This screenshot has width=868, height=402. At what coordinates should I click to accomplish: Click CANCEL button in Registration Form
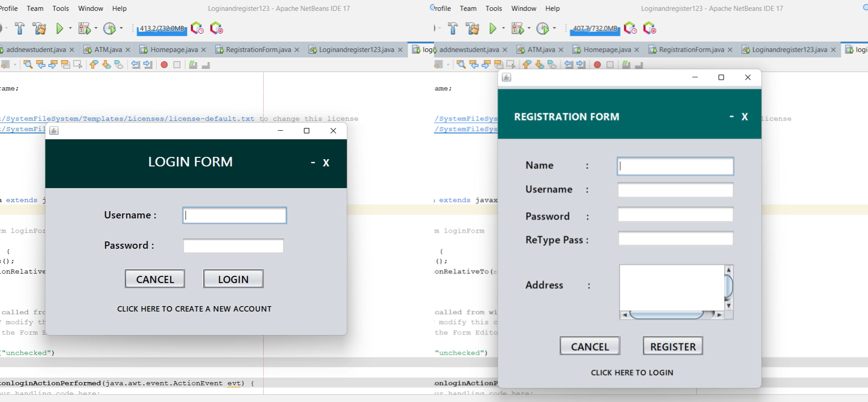pyautogui.click(x=590, y=346)
